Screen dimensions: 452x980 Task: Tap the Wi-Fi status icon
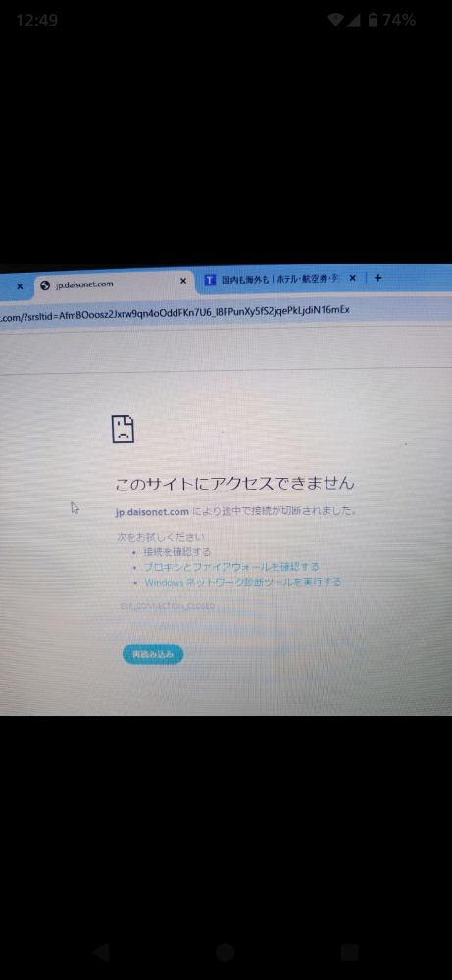[336, 20]
